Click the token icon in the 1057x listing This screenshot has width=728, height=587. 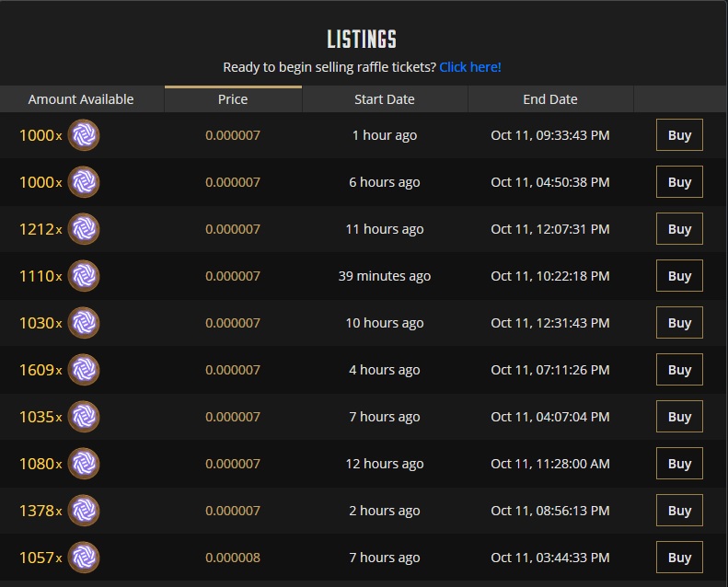(x=84, y=558)
